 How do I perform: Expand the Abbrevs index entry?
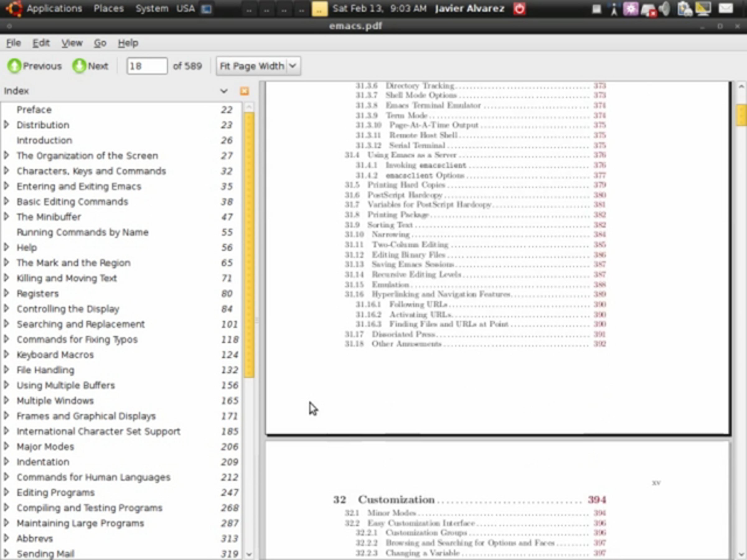pos(6,538)
